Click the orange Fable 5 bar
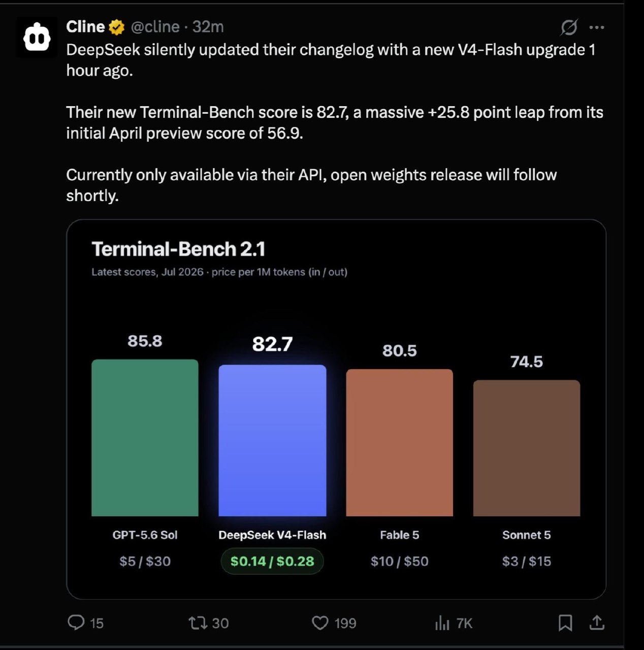The height and width of the screenshot is (650, 644). [x=400, y=443]
